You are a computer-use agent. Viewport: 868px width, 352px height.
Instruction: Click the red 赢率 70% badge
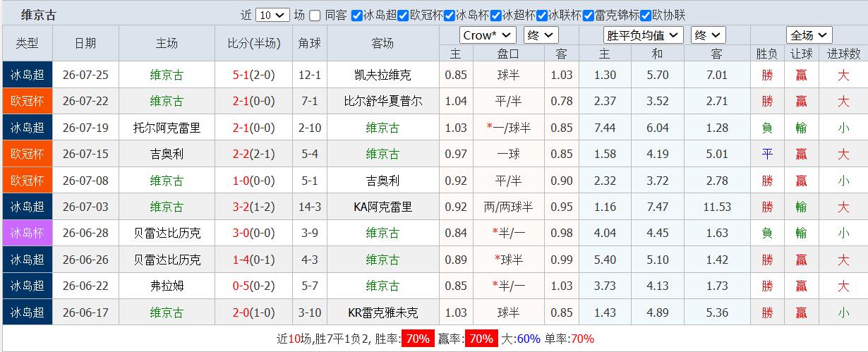(x=481, y=339)
